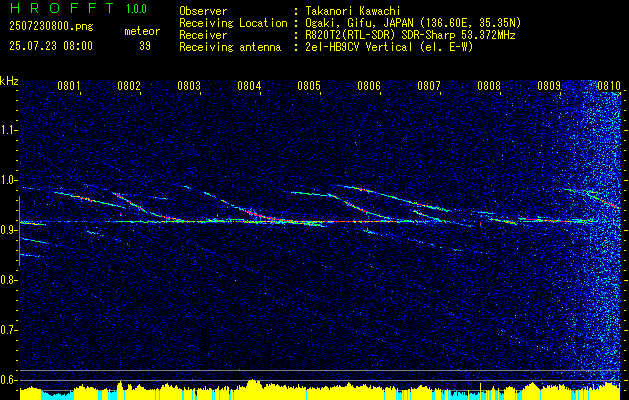Click time marker 0810

(609, 85)
